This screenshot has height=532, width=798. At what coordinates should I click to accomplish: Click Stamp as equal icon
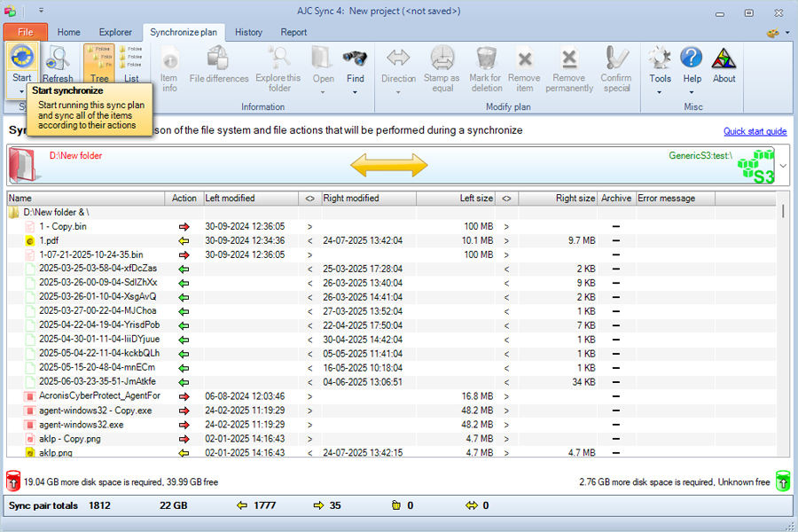tap(442, 58)
